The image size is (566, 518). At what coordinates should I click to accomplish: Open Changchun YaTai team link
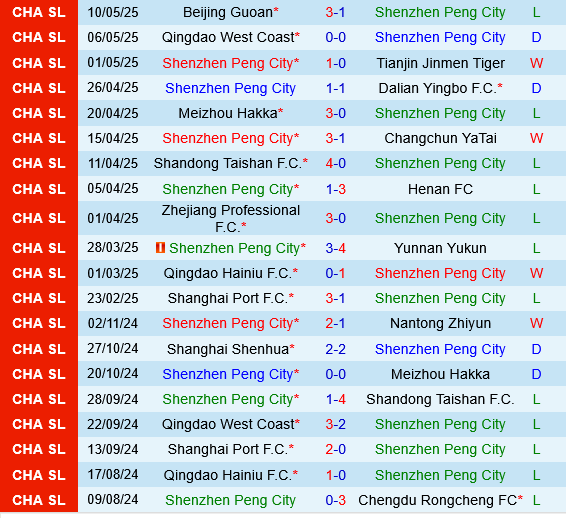[x=440, y=139]
